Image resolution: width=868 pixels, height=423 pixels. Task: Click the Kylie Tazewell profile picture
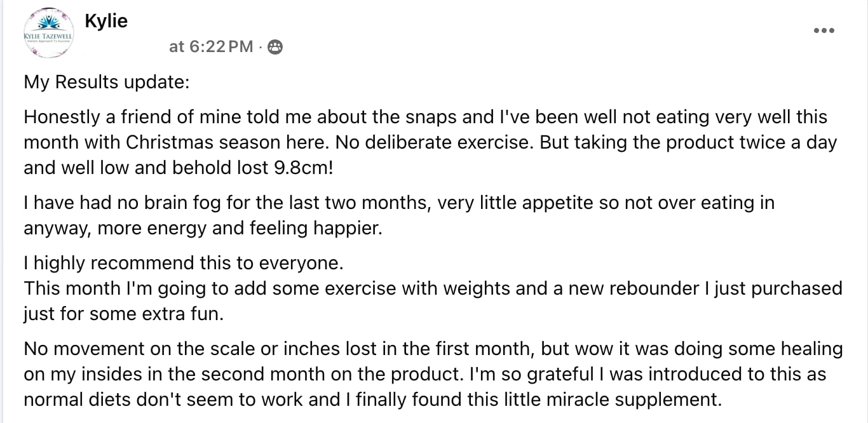[48, 34]
